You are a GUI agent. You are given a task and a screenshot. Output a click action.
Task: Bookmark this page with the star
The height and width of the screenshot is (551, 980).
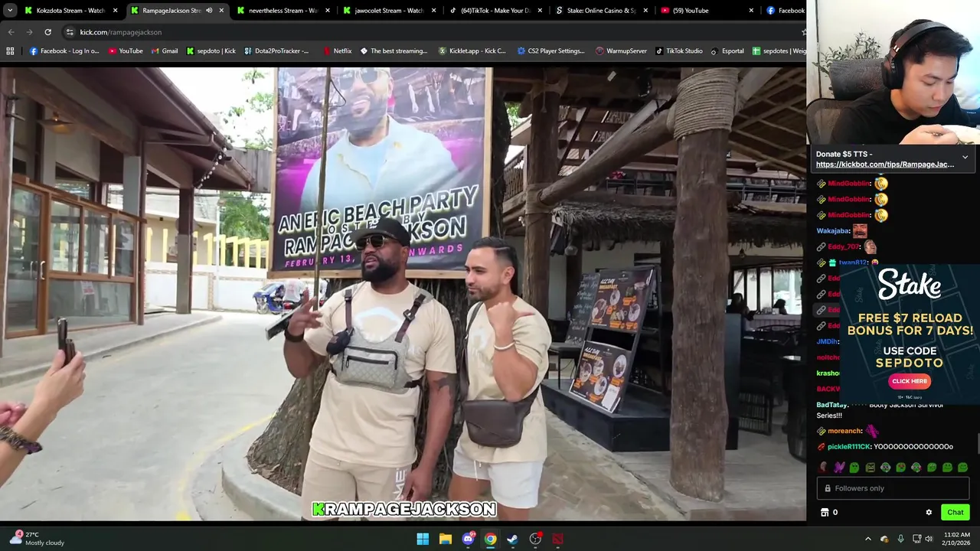point(803,32)
